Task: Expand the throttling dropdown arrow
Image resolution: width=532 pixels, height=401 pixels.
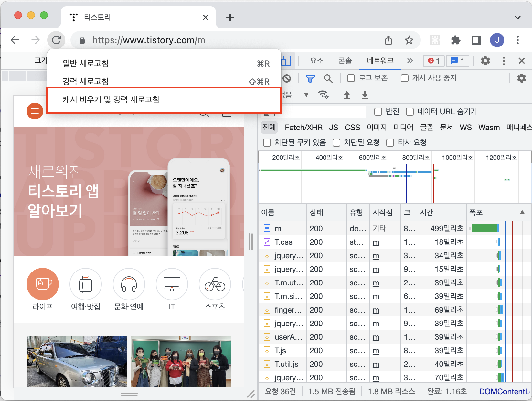Action: [x=306, y=95]
